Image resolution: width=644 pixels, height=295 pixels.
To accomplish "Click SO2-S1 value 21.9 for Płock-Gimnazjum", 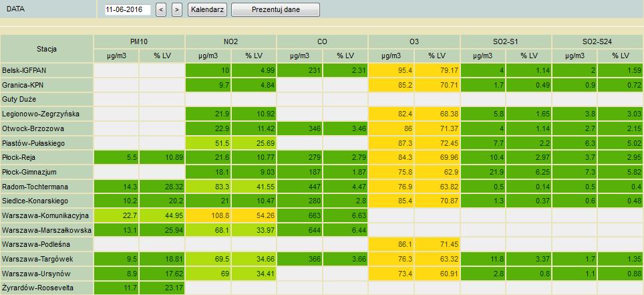I will [x=483, y=172].
